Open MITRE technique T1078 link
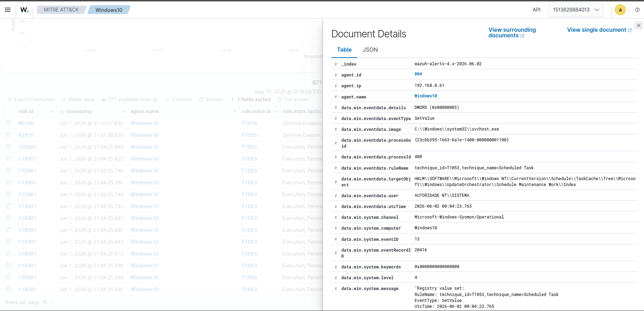 249,123
